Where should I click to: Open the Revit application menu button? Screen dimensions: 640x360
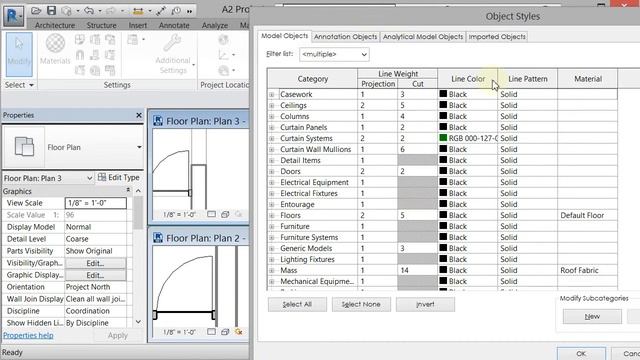coord(13,16)
